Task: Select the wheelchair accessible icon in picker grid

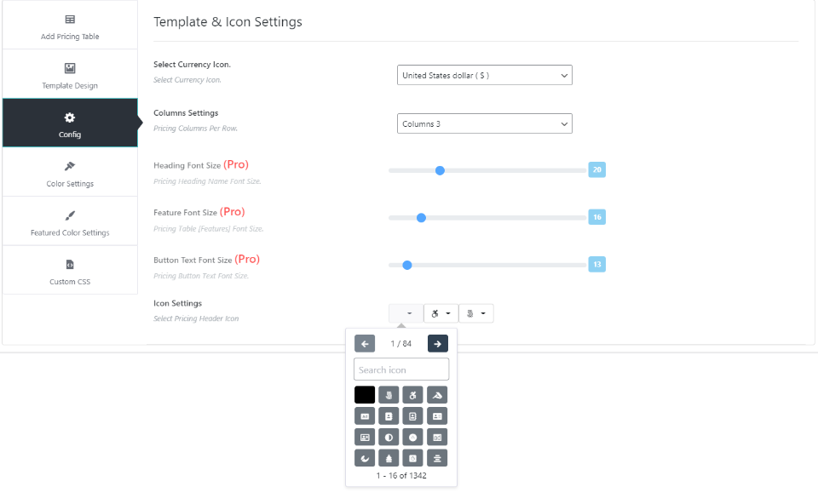Action: pos(413,395)
